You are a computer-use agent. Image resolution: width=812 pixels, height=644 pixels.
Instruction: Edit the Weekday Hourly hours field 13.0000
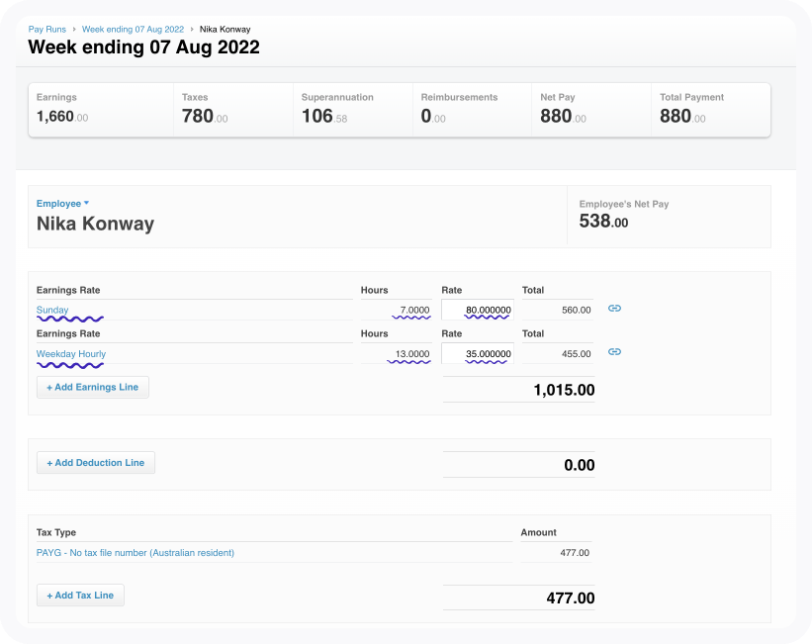(x=397, y=354)
